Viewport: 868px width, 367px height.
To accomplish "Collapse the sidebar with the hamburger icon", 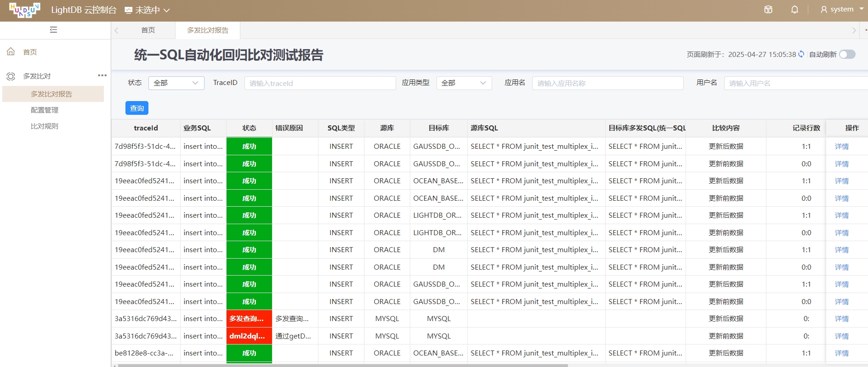I will (53, 30).
